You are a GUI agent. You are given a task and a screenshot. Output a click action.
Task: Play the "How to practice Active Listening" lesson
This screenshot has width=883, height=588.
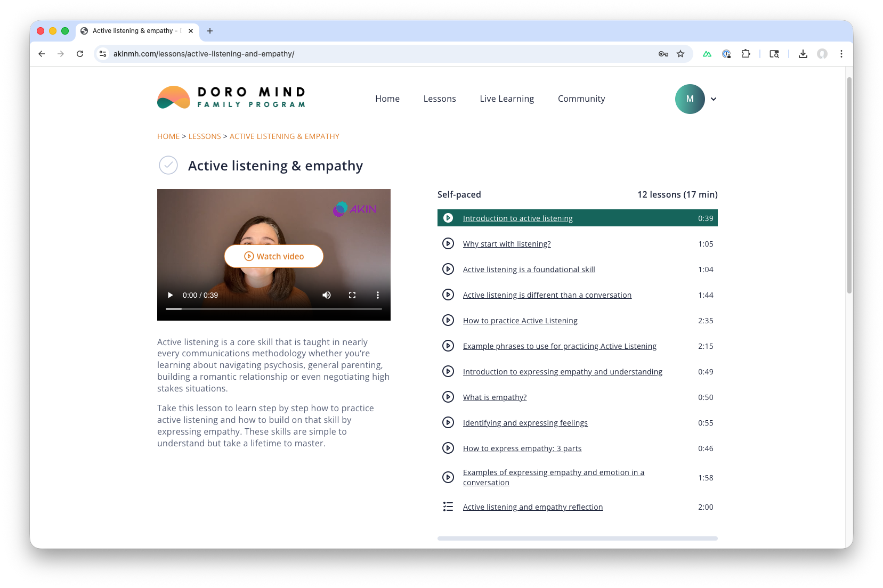[x=520, y=320]
